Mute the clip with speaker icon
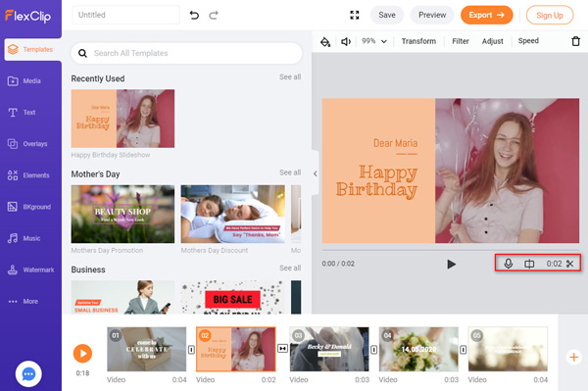This screenshot has height=391, width=588. (346, 41)
